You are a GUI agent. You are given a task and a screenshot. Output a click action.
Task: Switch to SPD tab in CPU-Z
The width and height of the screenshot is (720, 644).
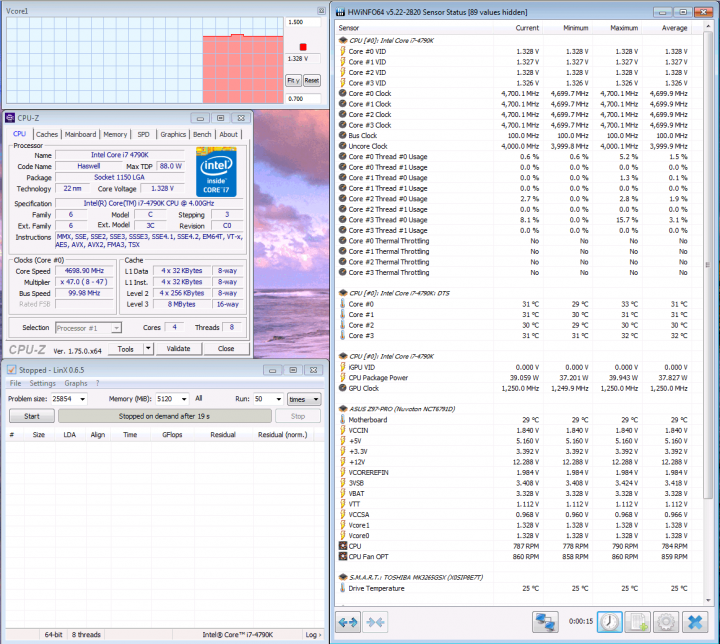(x=143, y=134)
